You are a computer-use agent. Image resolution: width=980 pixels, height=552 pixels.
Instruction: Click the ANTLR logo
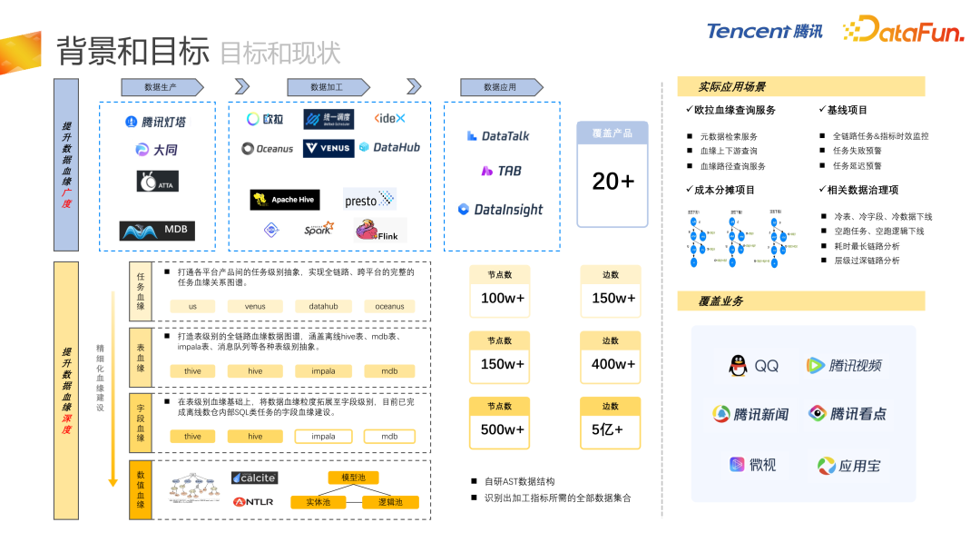pos(253,501)
